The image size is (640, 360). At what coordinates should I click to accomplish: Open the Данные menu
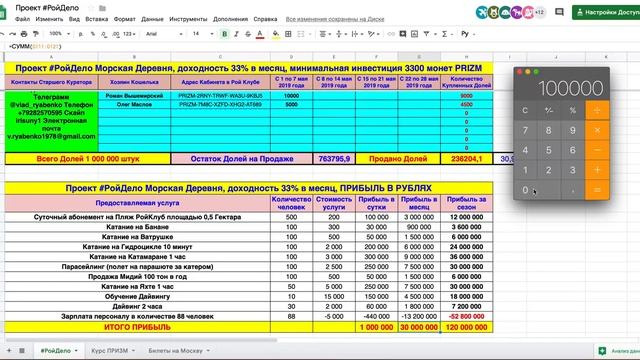(x=152, y=19)
